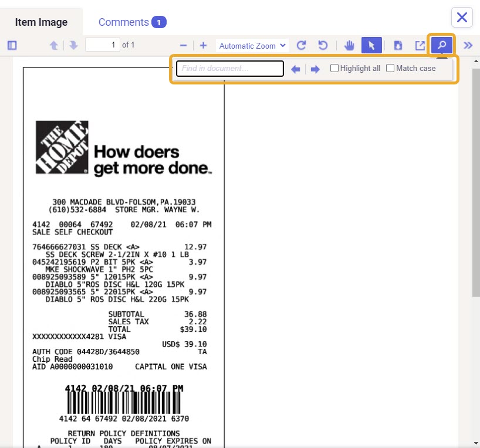
Task: Click the Find in document field
Action: click(230, 68)
